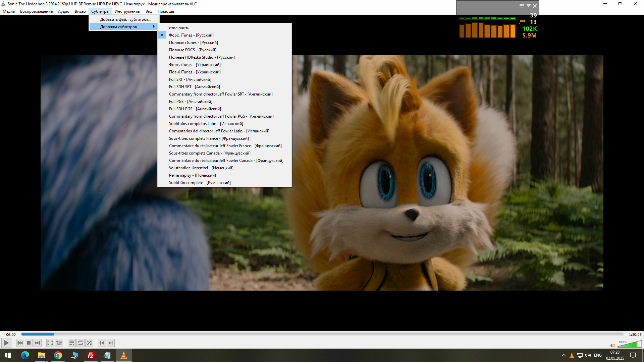The image size is (644, 362).
Task: Open Windows notification center
Action: (633, 355)
